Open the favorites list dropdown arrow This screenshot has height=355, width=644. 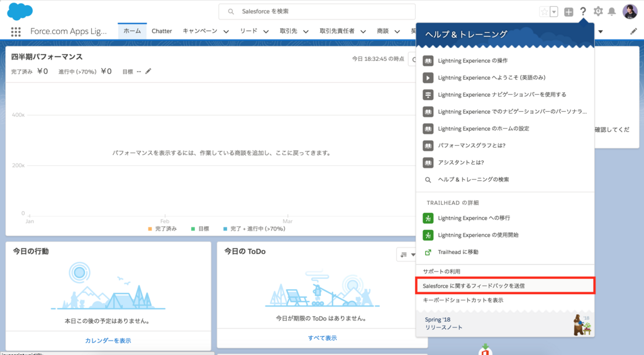coord(554,12)
